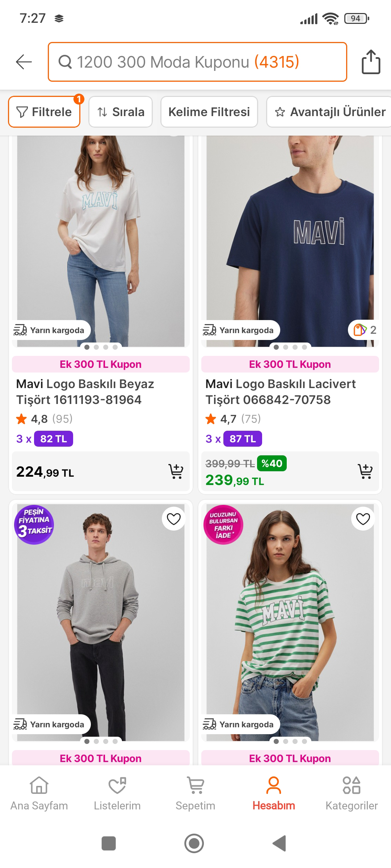This screenshot has width=391, height=868.
Task: Open the Filtrele filter options
Action: (44, 112)
